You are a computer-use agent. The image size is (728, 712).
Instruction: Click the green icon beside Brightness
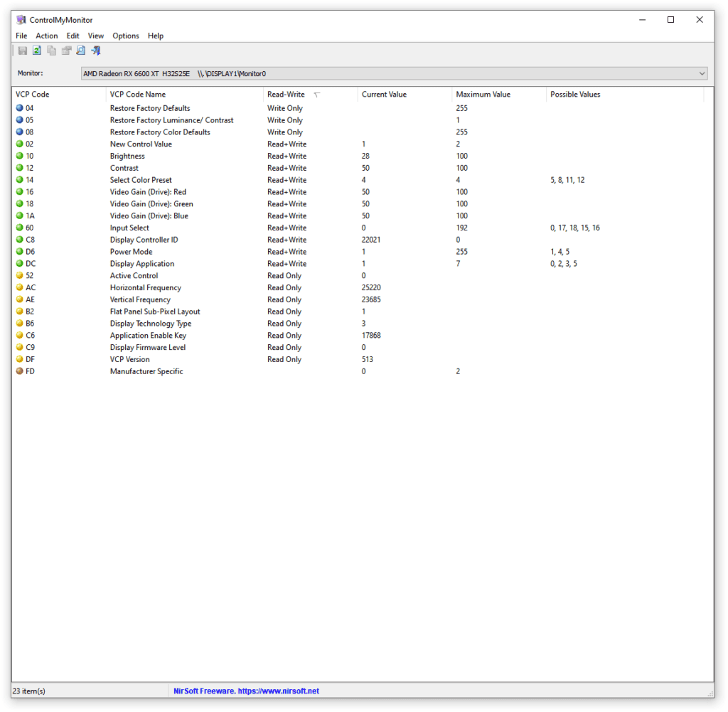tap(18, 156)
